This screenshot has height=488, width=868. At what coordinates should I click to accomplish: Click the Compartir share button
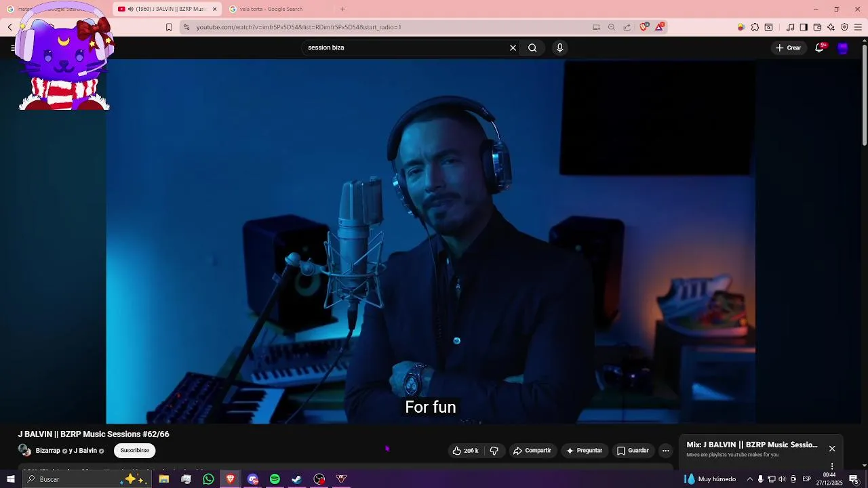coord(532,451)
